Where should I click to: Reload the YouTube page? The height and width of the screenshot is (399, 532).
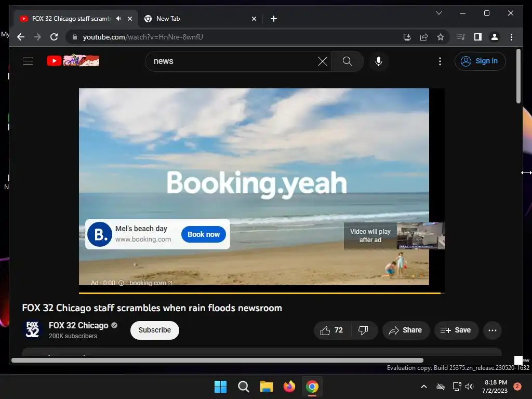click(54, 37)
